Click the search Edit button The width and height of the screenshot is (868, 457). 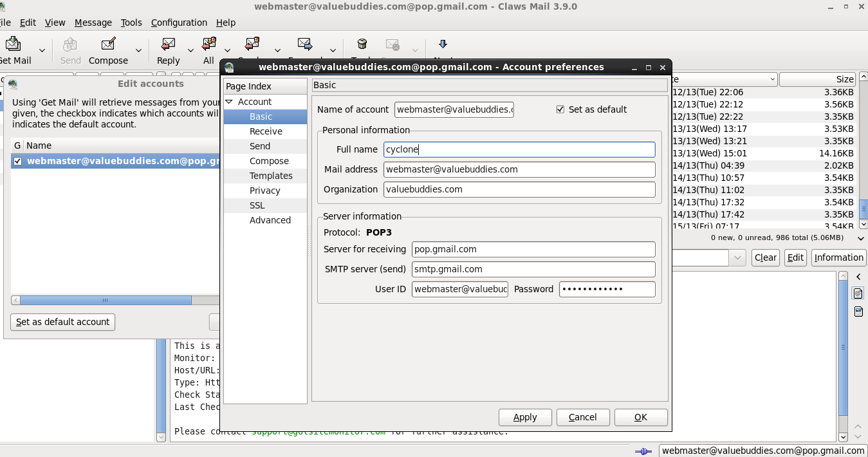pyautogui.click(x=795, y=257)
